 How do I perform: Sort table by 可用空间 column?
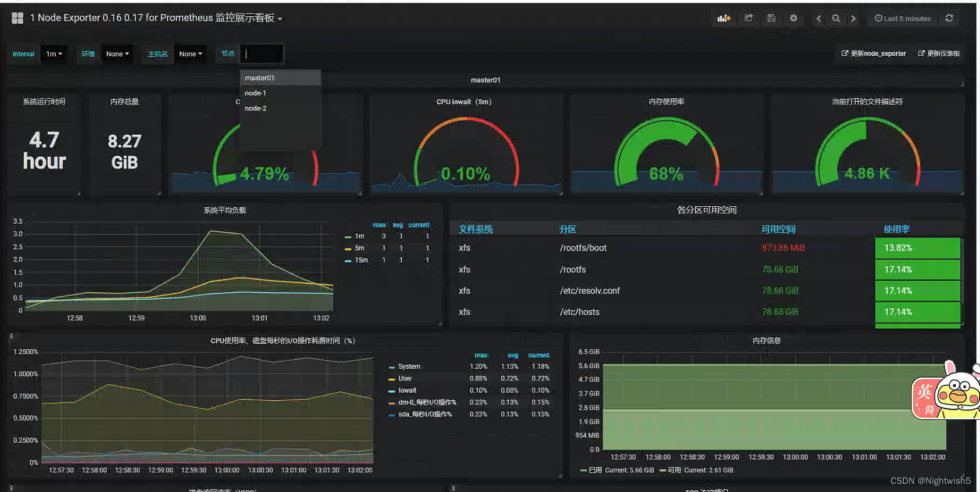779,229
